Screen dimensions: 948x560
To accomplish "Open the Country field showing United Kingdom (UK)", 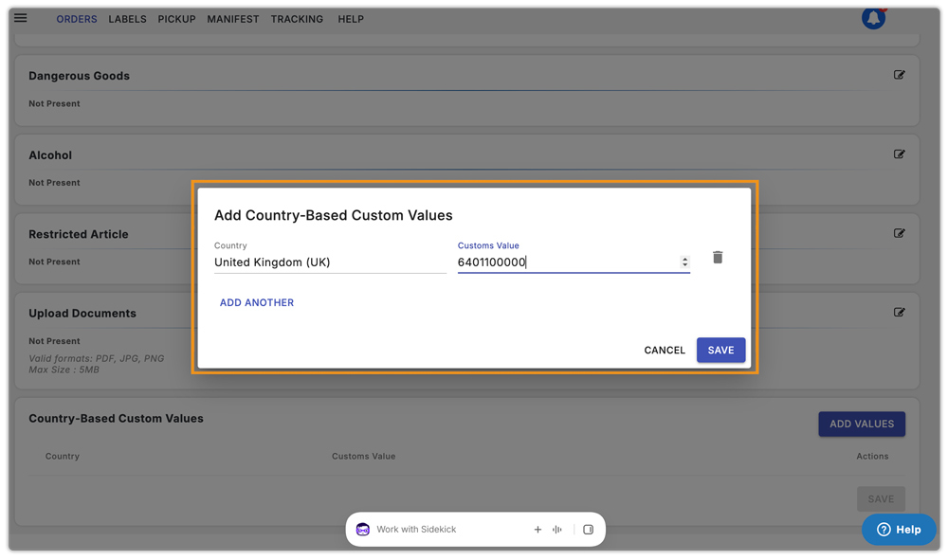I will point(330,262).
